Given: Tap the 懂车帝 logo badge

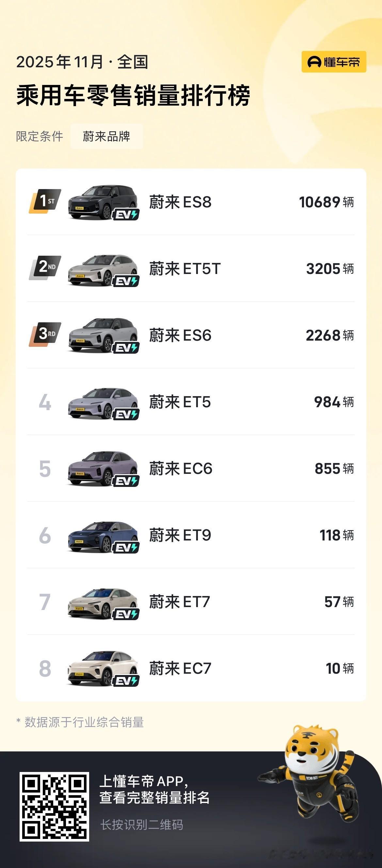Looking at the screenshot, I should [x=333, y=62].
